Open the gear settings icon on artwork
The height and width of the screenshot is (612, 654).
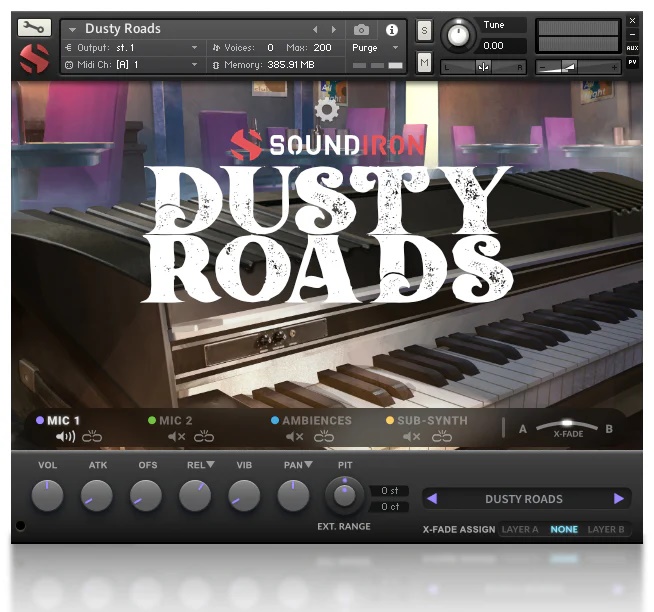coord(326,109)
